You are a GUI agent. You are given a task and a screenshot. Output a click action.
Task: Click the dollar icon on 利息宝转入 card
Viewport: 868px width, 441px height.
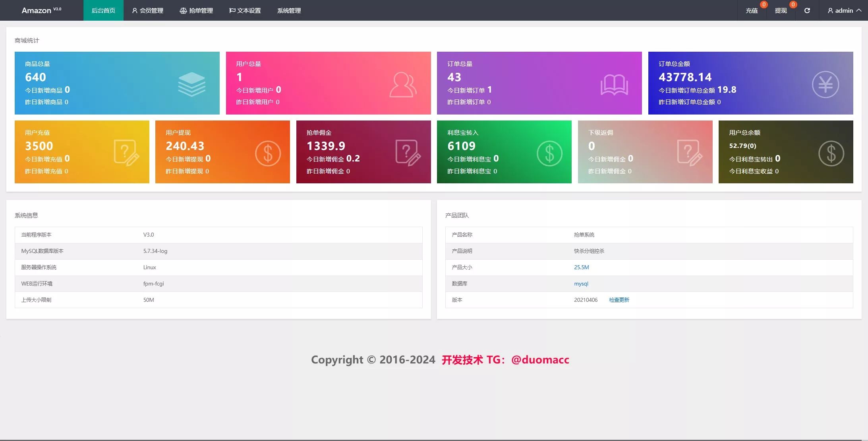549,153
